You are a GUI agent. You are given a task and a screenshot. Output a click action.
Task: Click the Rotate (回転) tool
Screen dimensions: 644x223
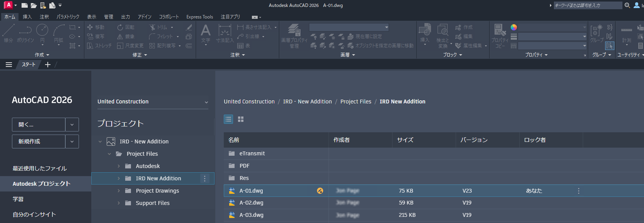coord(126,27)
